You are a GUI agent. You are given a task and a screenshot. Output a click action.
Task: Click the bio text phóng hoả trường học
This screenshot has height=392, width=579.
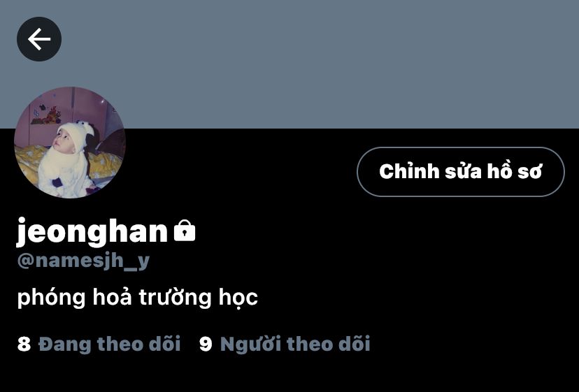[x=137, y=298]
